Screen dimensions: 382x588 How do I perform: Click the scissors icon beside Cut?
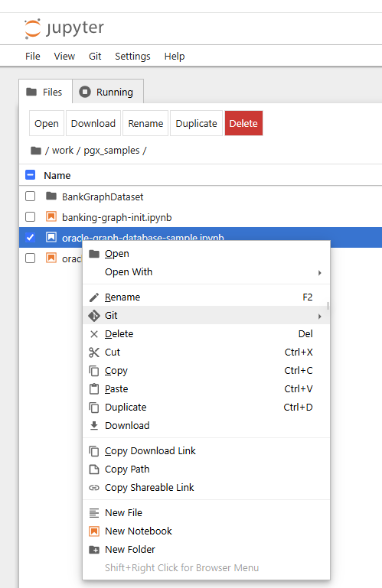tap(94, 352)
